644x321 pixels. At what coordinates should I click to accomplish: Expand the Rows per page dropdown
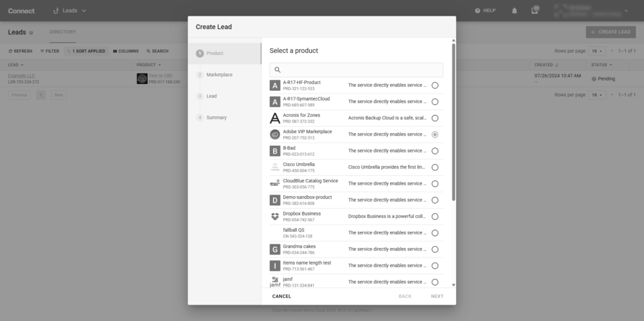597,51
